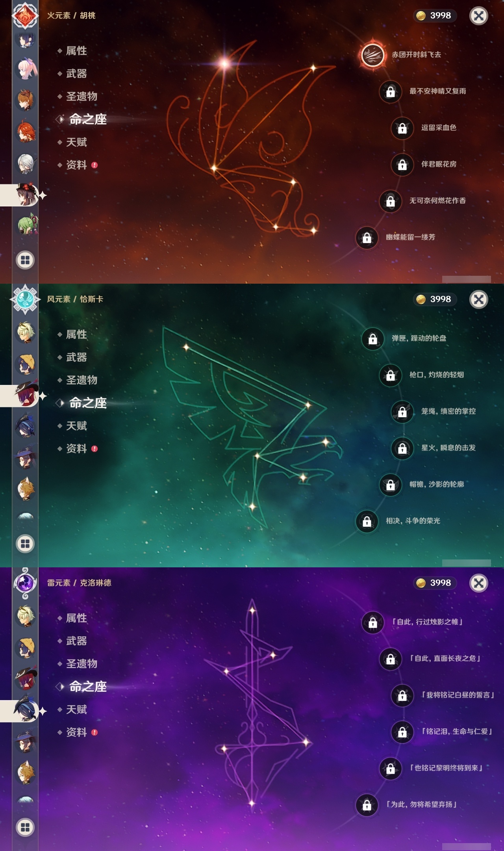
Task: Open 属性 tab in Hu Tao panel
Action: (76, 51)
